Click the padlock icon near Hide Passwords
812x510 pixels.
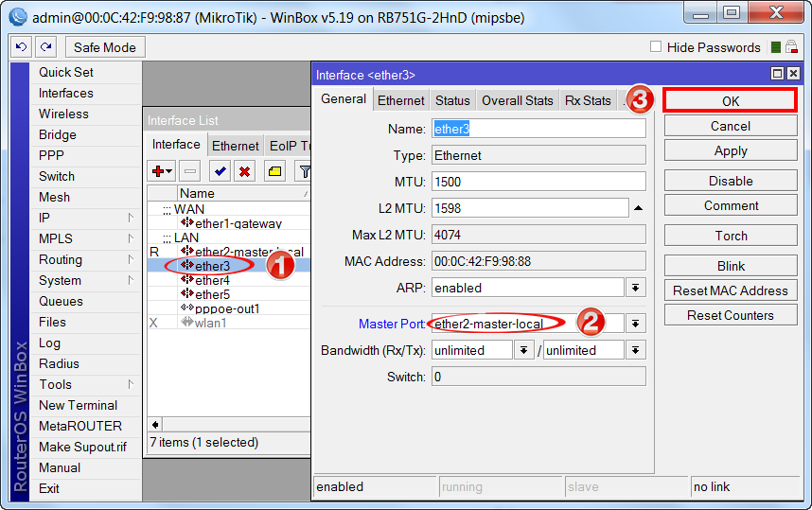point(791,47)
